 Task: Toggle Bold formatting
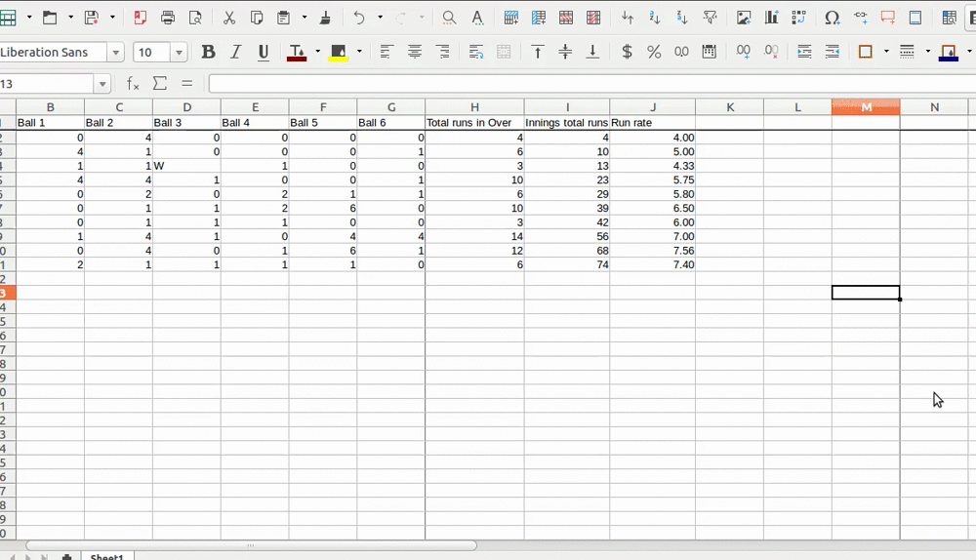(x=208, y=53)
